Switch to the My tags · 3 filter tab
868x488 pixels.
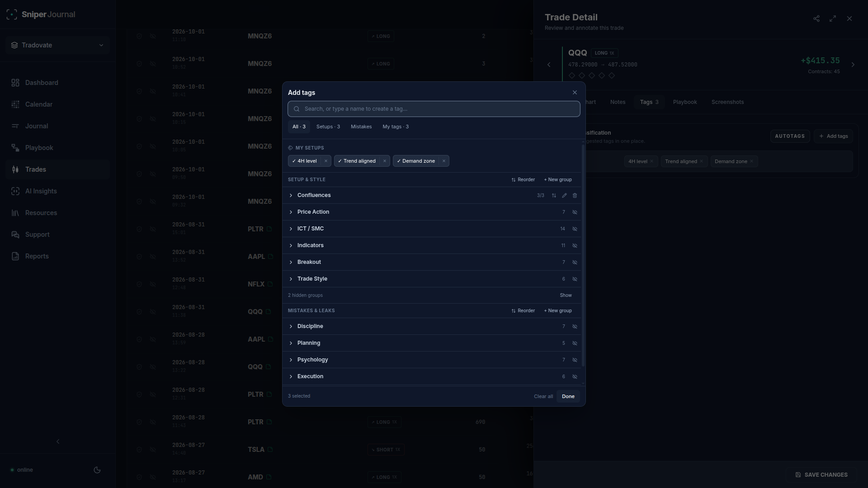[396, 127]
